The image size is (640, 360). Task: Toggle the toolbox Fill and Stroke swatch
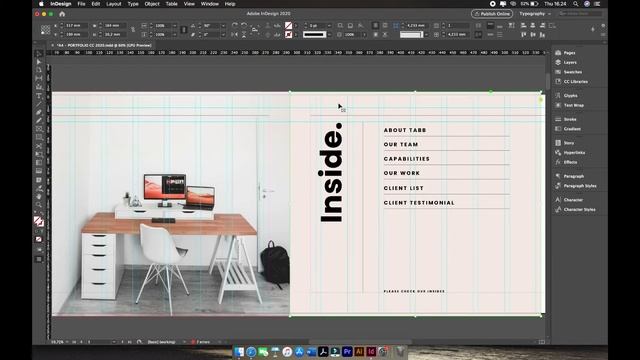click(x=39, y=222)
